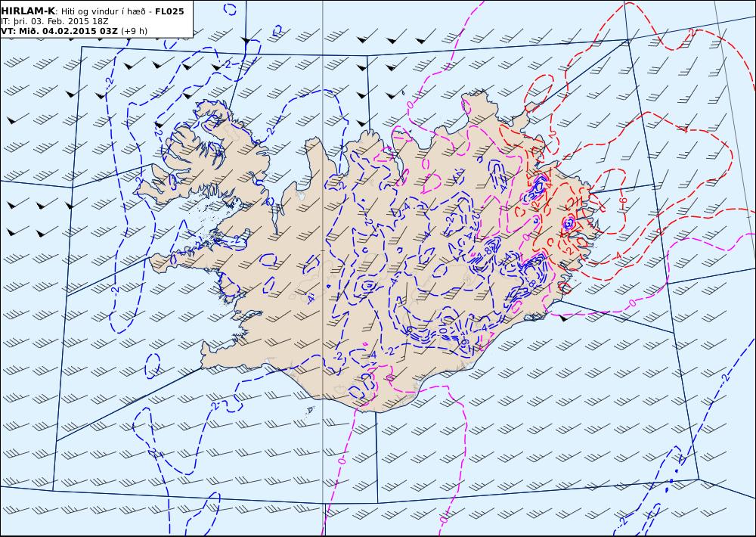Click the HIRLAM-K model title text
The image size is (756, 537).
pos(28,11)
